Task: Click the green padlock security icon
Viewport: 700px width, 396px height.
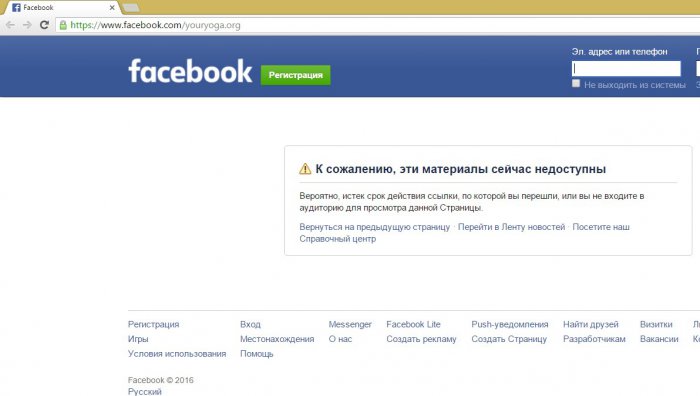Action: point(63,25)
